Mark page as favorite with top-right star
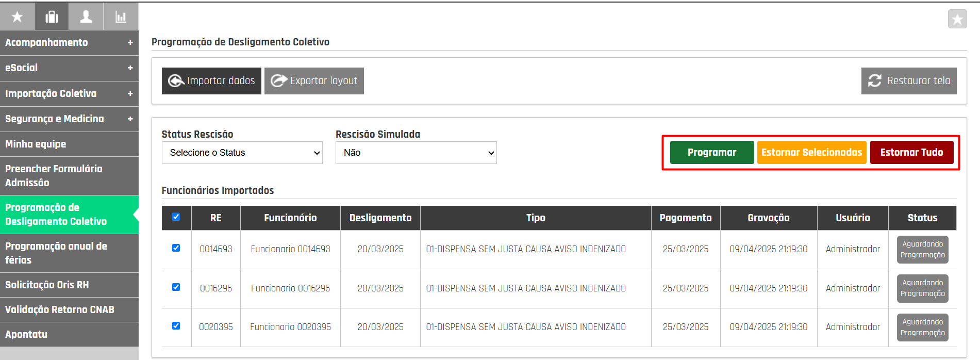This screenshot has height=360, width=980. [957, 19]
